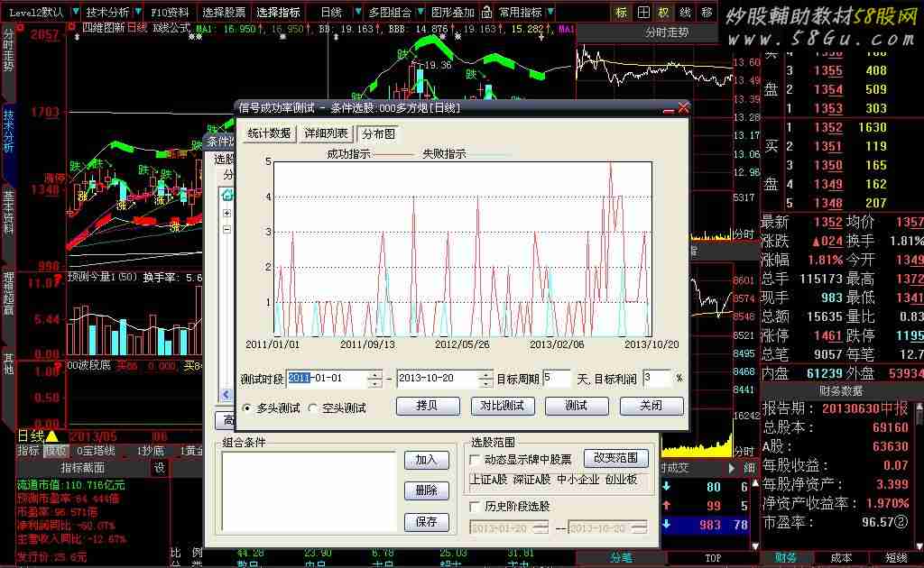Click the 目标利润 percent input field
The height and width of the screenshot is (568, 924).
click(657, 379)
